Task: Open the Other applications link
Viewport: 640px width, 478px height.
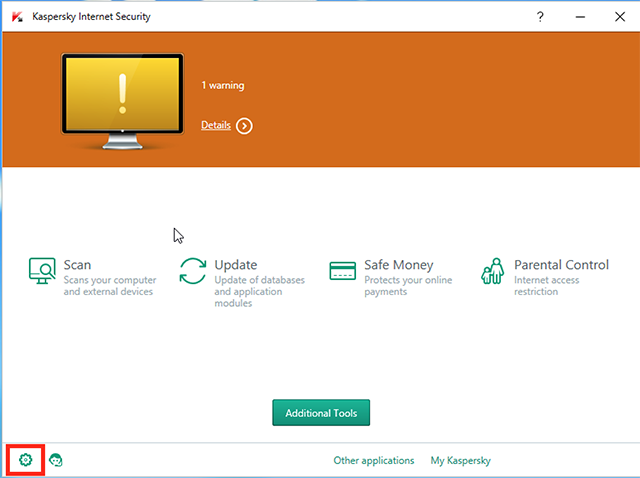Action: pos(374,460)
